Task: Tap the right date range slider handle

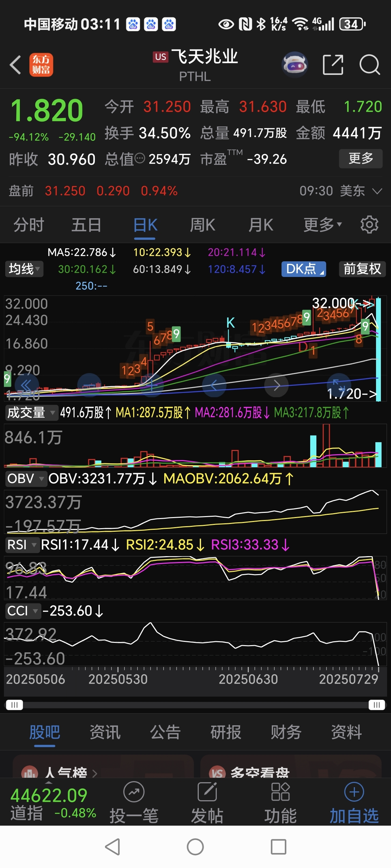Action: point(377,705)
